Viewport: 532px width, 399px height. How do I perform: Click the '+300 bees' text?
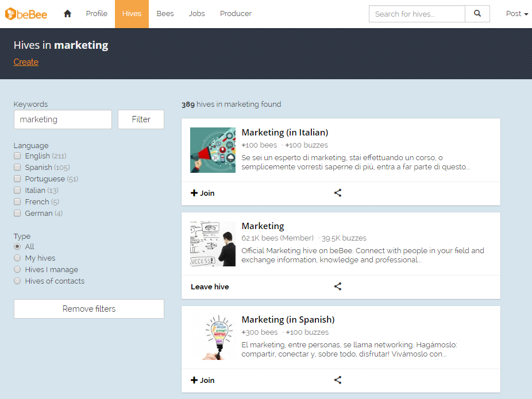260,332
